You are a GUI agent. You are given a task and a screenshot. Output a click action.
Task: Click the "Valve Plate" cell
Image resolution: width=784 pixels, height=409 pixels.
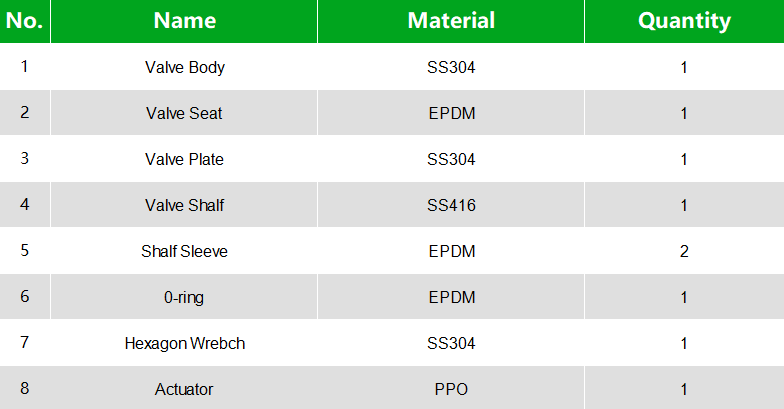tap(184, 160)
